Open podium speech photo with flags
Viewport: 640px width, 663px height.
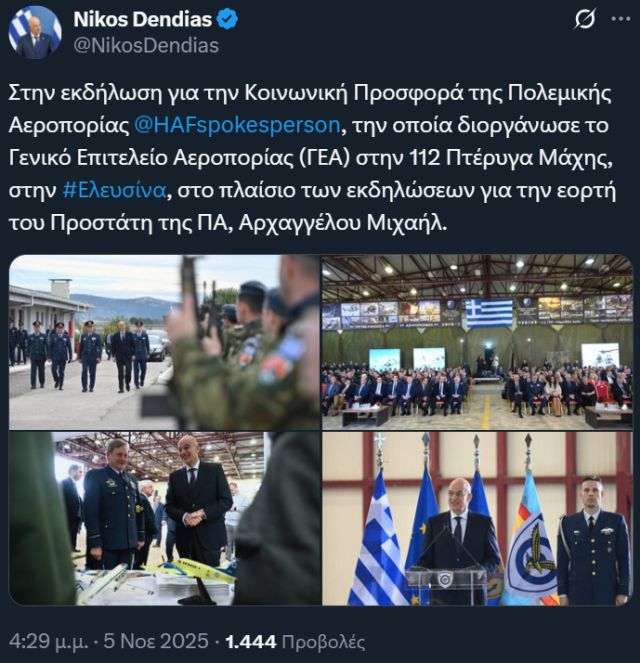point(477,518)
